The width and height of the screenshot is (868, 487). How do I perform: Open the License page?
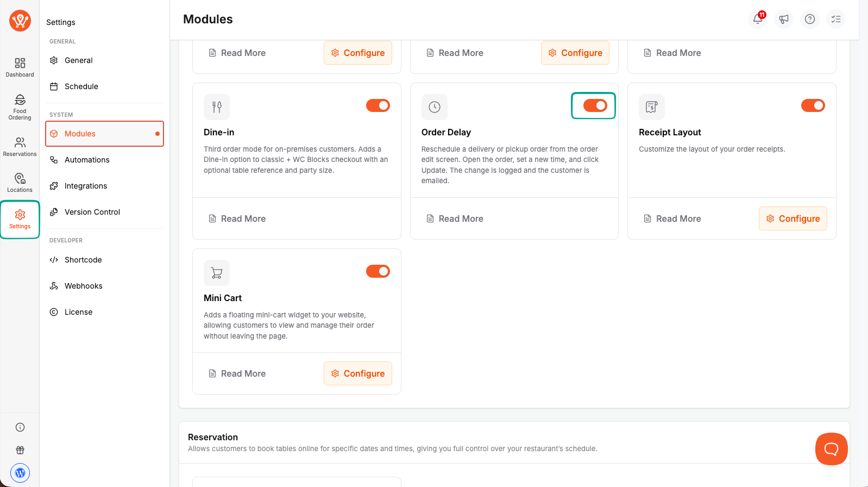pos(104,312)
